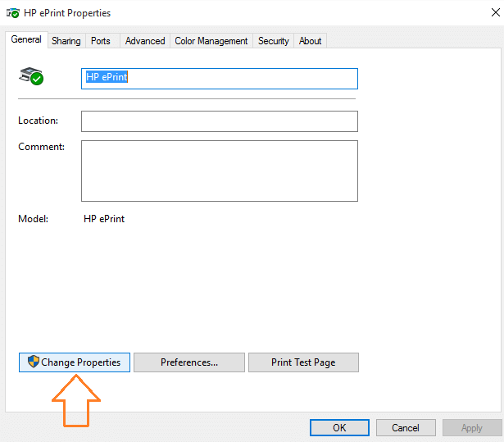Click the Model value HP ePrint
504x442 pixels.
[x=104, y=219]
